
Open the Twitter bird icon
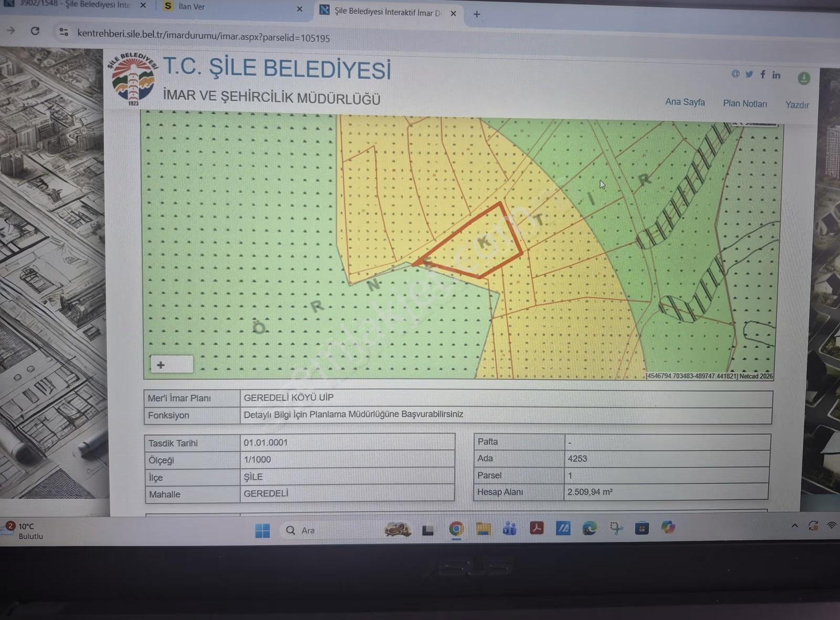pyautogui.click(x=749, y=74)
